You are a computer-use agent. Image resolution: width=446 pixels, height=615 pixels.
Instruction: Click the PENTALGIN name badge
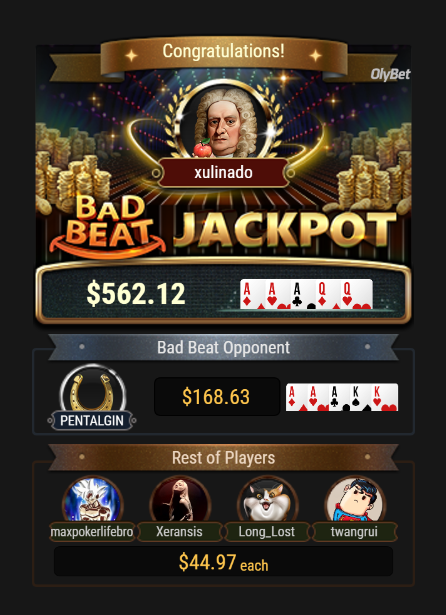coord(92,420)
